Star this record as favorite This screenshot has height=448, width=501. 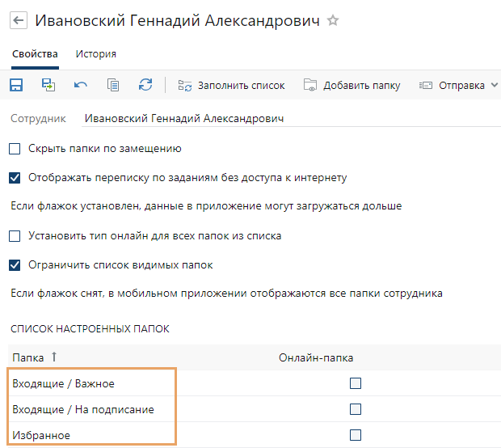332,21
